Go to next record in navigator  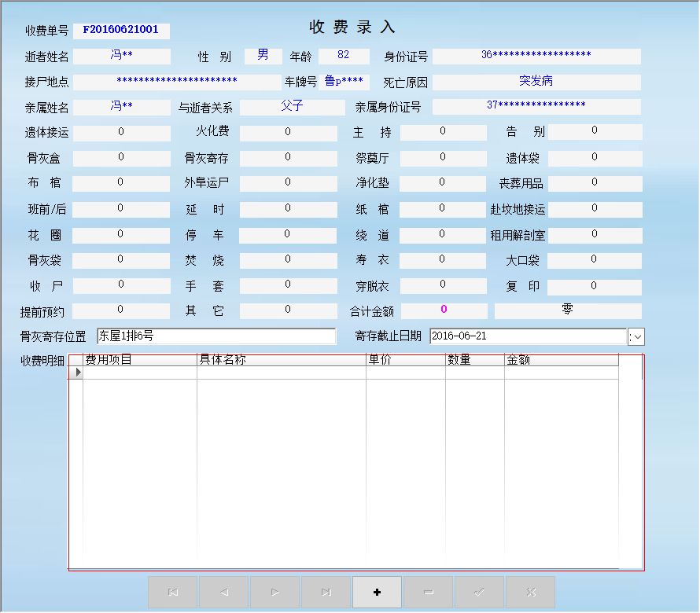tap(275, 592)
